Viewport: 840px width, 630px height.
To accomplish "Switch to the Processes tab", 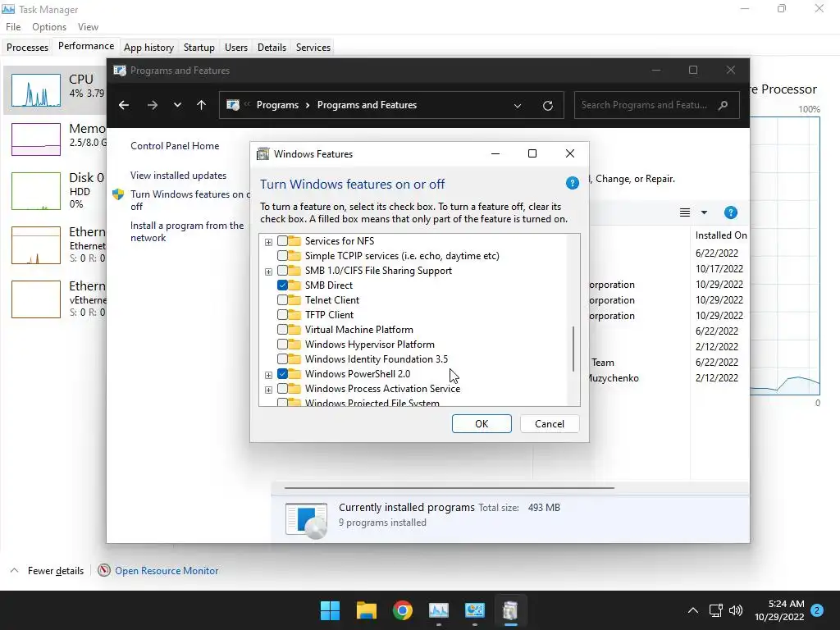I will tap(27, 47).
